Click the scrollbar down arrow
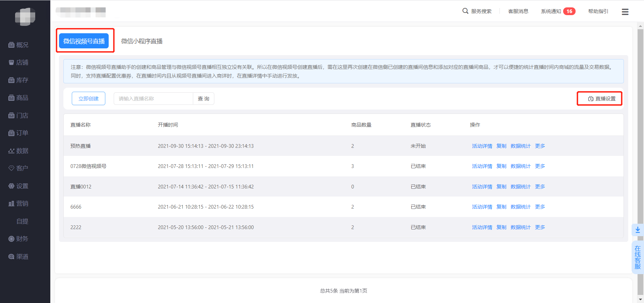This screenshot has height=303, width=644. (x=641, y=299)
